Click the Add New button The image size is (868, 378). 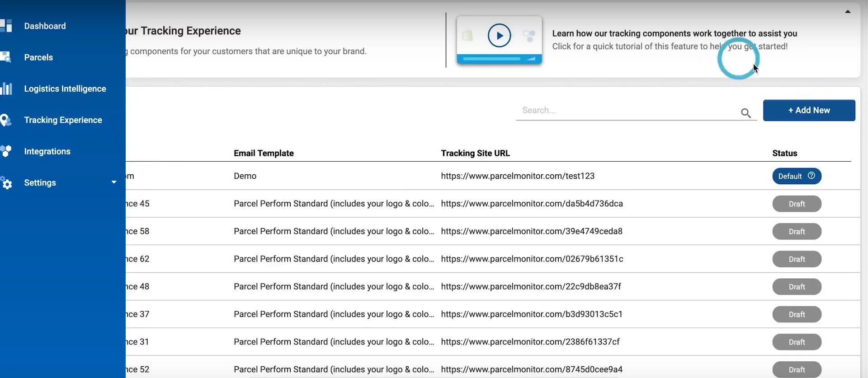pos(809,110)
